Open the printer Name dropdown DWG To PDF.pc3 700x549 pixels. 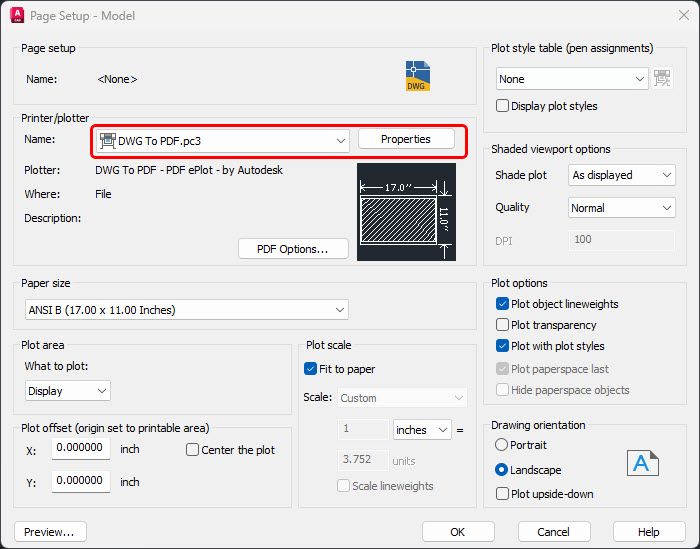(x=223, y=141)
